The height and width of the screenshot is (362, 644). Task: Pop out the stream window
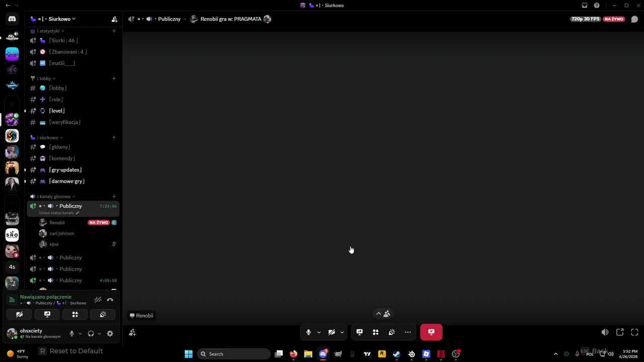click(620, 332)
